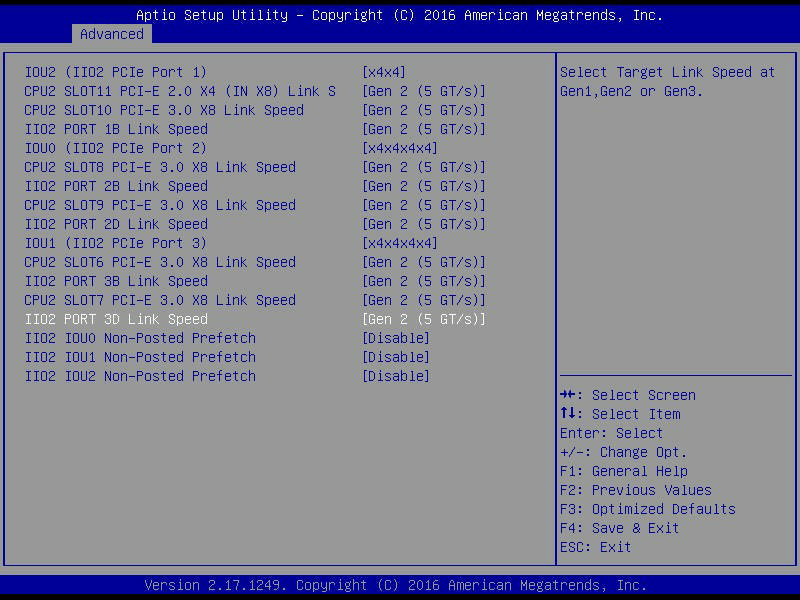
Task: Change SLOT10 Gen 2 (5 GT/s) value
Action: [x=423, y=110]
